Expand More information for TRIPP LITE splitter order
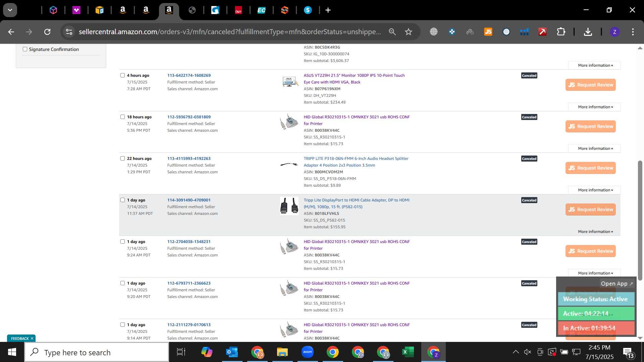 pos(595,190)
